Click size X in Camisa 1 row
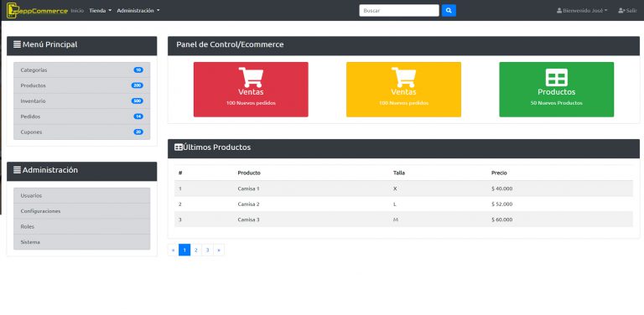Image resolution: width=644 pixels, height=315 pixels. pyautogui.click(x=395, y=188)
